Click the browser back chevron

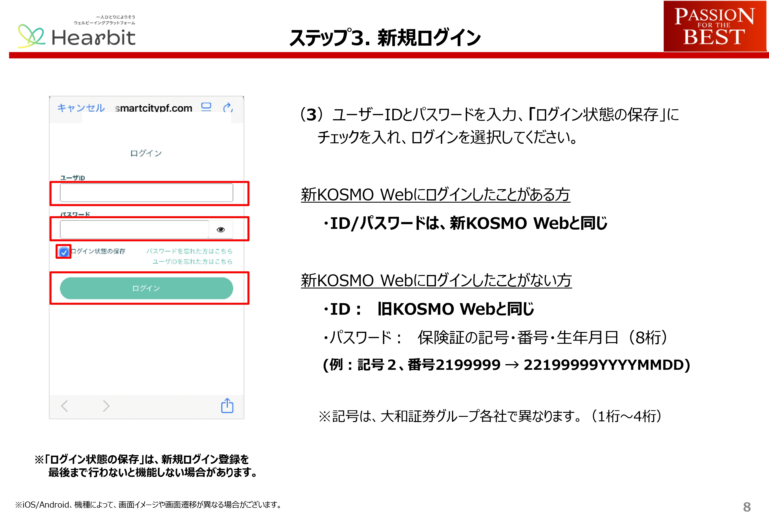pos(65,406)
